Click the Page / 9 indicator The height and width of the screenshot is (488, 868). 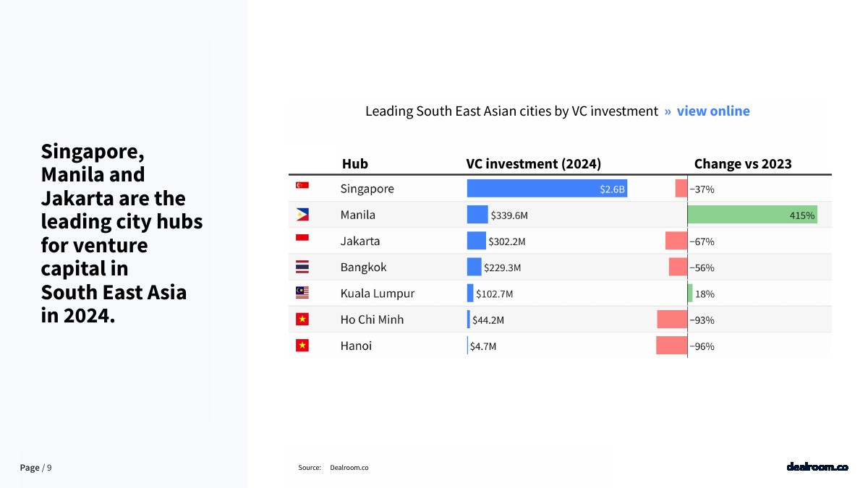tap(35, 468)
